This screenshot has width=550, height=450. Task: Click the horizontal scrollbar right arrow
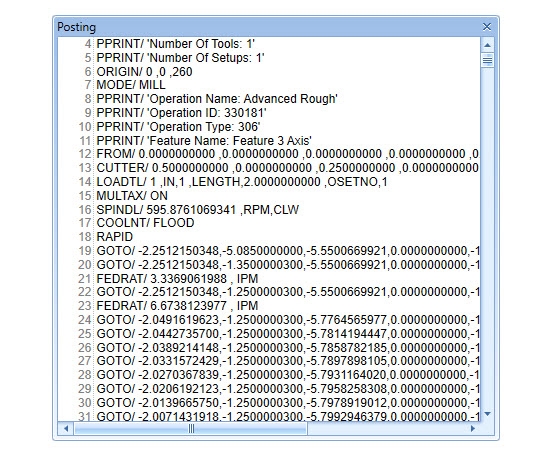coord(473,428)
